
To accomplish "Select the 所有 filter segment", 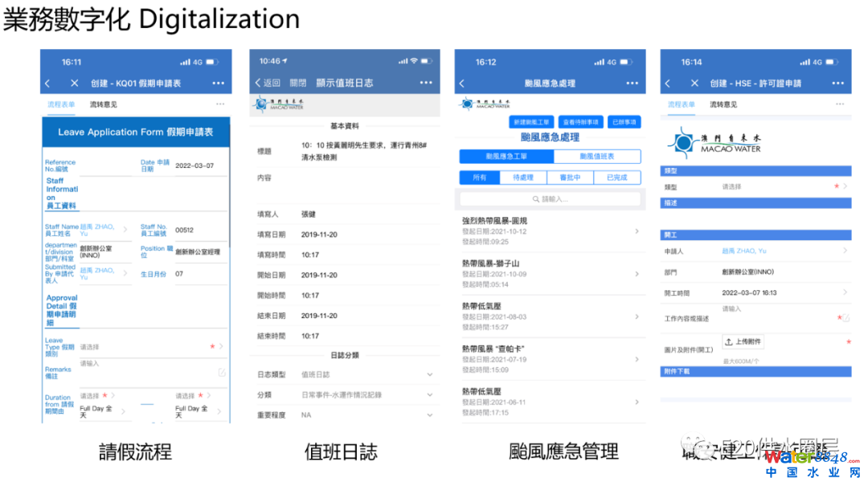I will coord(481,178).
